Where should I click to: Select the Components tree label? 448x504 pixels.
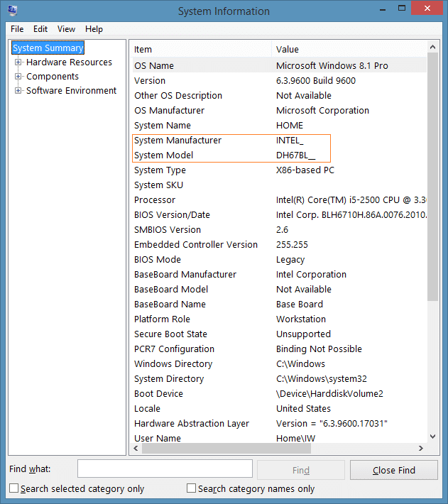coord(53,77)
